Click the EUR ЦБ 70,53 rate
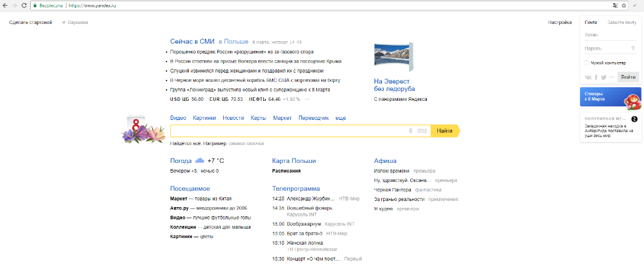The image size is (644, 276). pos(226,100)
